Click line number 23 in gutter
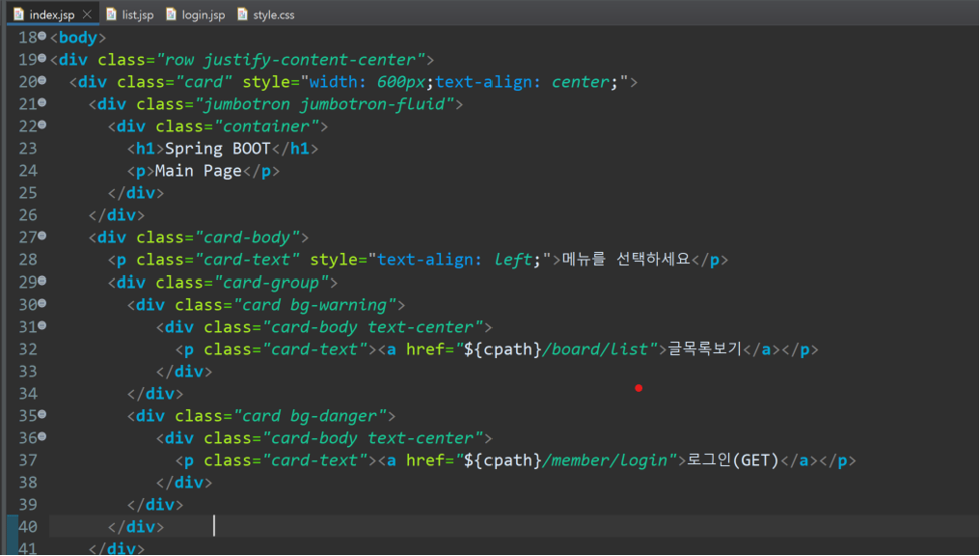 pos(28,149)
